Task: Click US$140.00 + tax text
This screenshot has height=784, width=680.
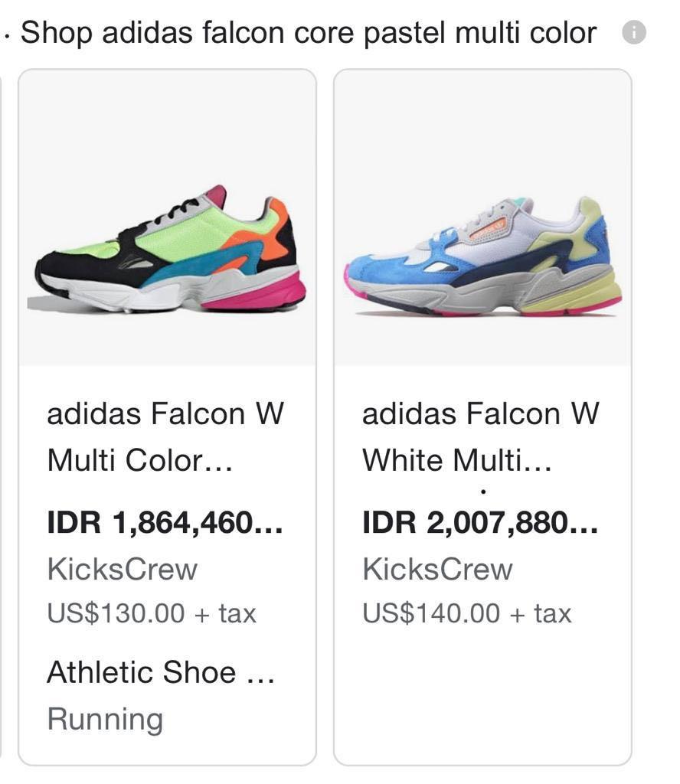Action: (x=466, y=613)
